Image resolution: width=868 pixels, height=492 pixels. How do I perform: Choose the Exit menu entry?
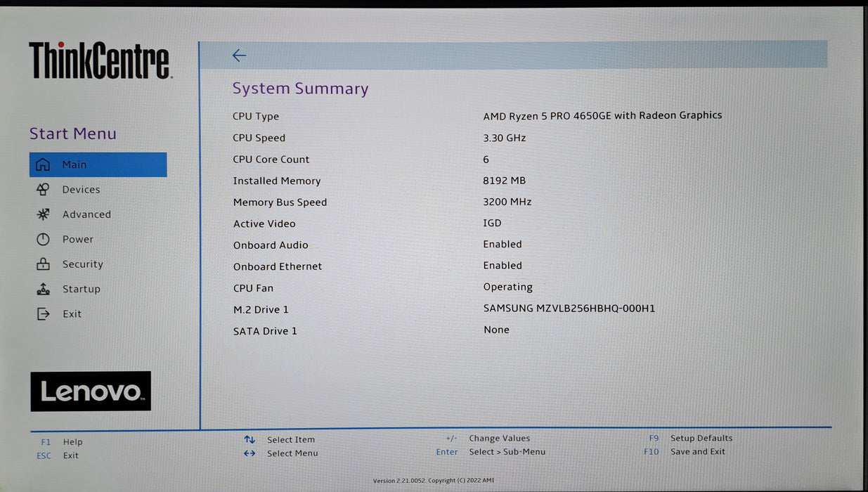tap(72, 314)
